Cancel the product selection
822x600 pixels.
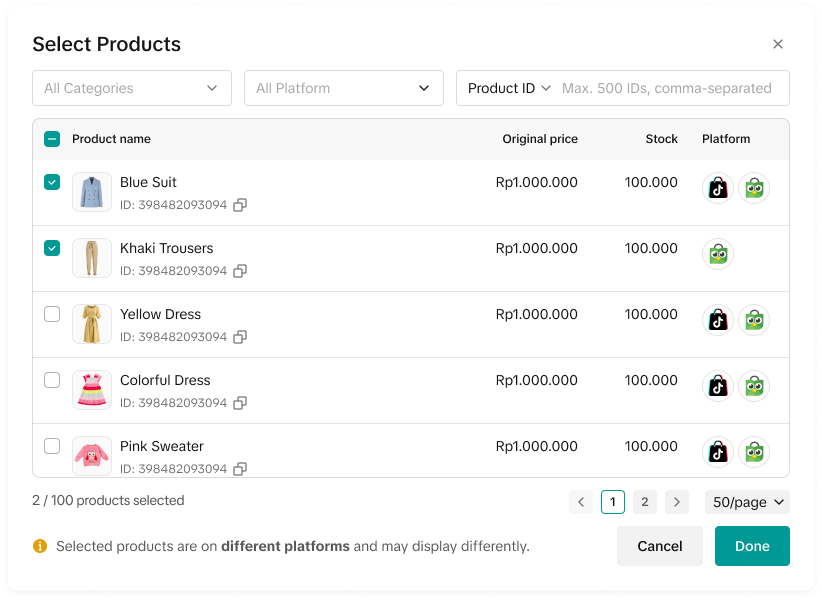point(659,546)
